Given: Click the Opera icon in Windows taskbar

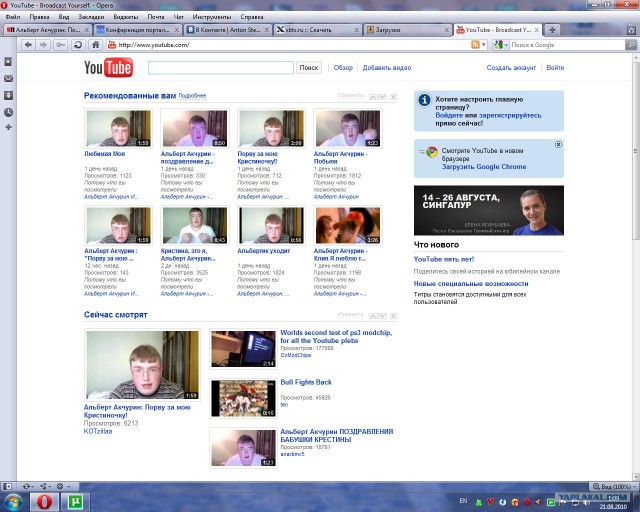Looking at the screenshot, I should (44, 502).
